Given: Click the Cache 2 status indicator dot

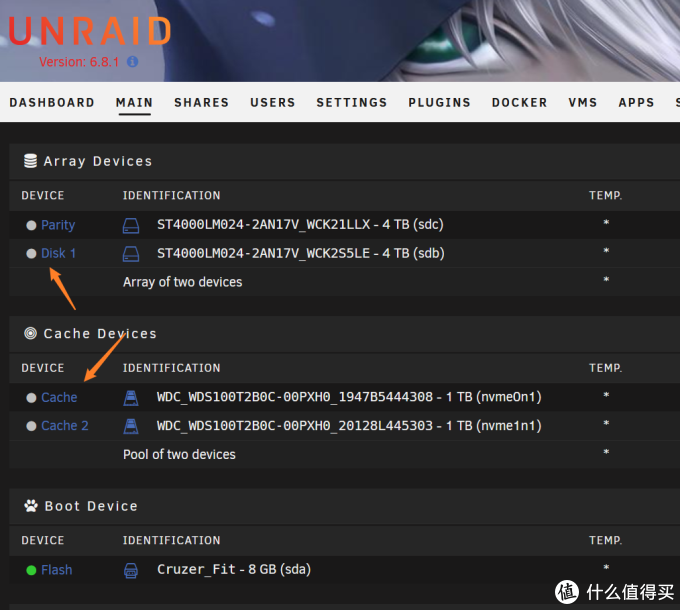Looking at the screenshot, I should (31, 426).
